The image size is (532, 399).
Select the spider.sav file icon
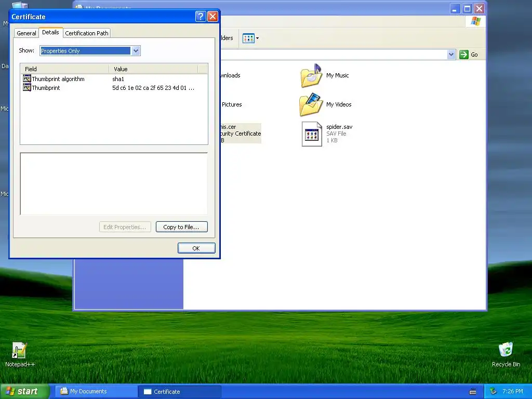click(312, 134)
